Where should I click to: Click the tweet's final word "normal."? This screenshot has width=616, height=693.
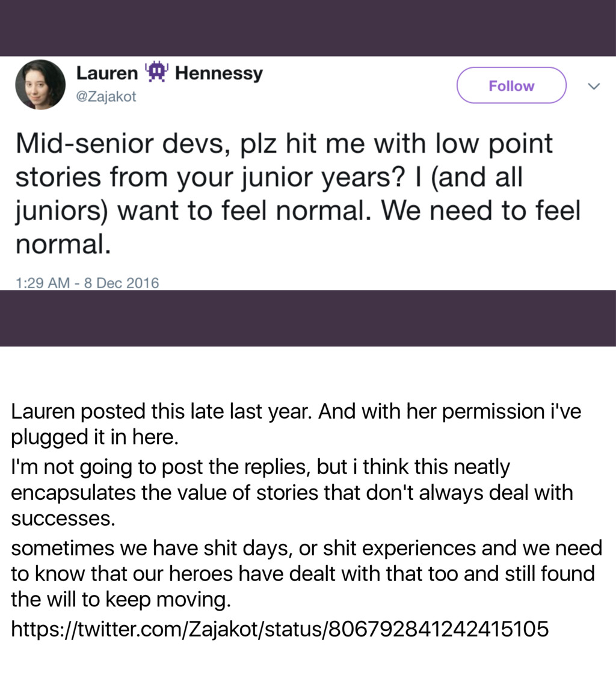coord(63,244)
